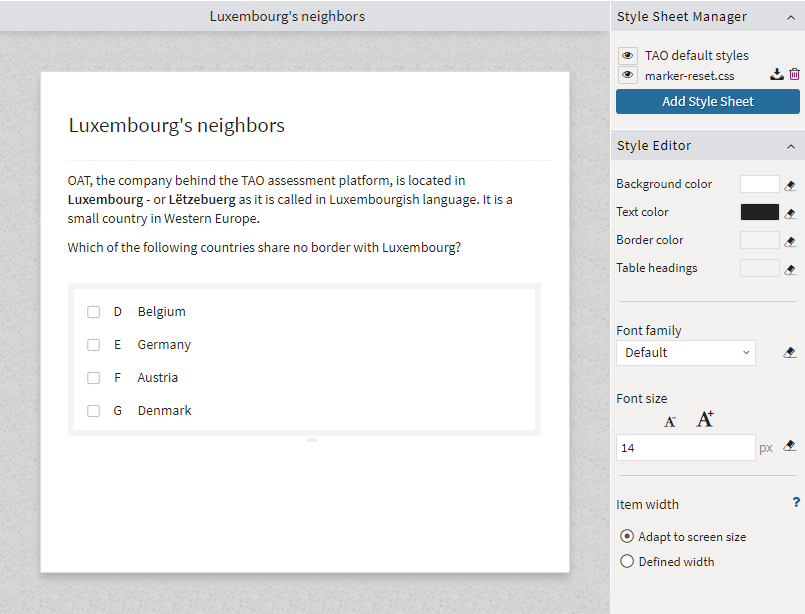Reset font family with eraser icon
Image resolution: width=805 pixels, height=614 pixels.
790,352
